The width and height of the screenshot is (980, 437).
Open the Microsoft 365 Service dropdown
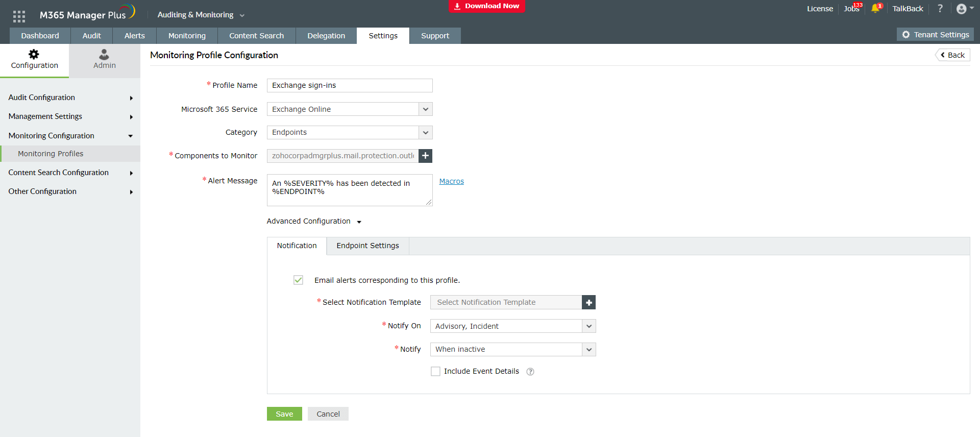(350, 109)
